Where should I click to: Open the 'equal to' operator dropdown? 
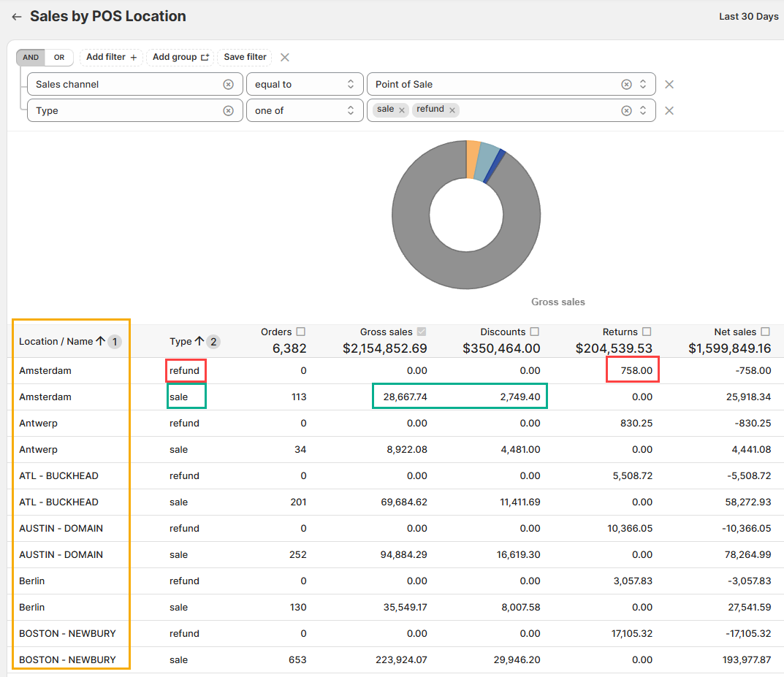pyautogui.click(x=305, y=85)
